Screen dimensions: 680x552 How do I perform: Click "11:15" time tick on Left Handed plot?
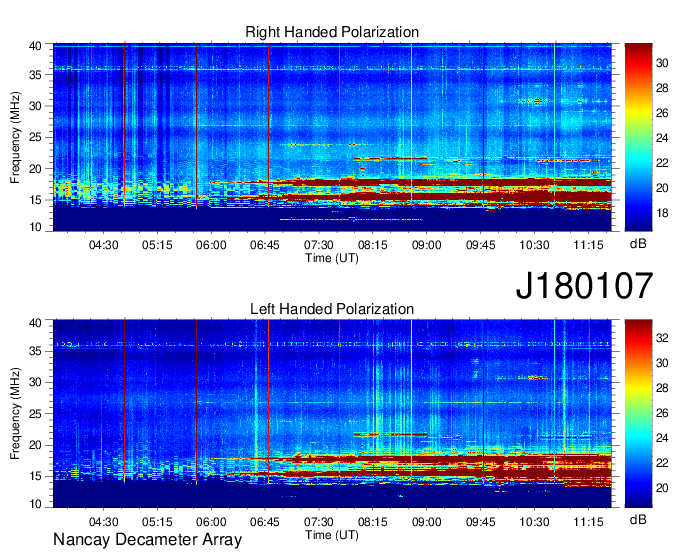coord(588,522)
